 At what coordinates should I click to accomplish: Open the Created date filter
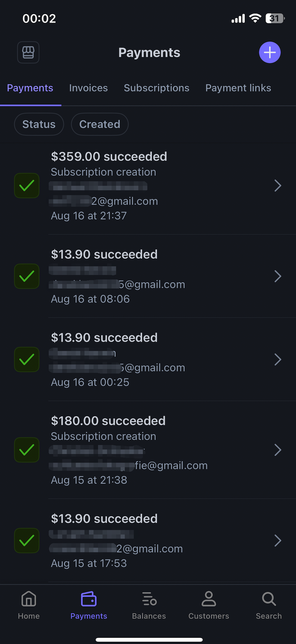point(100,124)
